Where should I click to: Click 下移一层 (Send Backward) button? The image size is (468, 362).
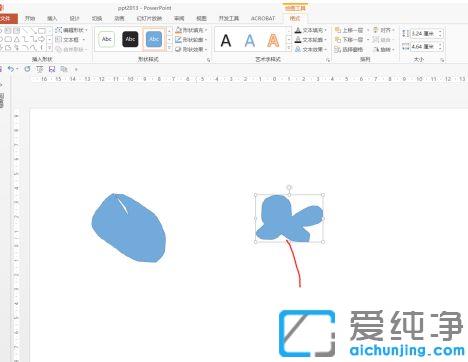click(349, 40)
